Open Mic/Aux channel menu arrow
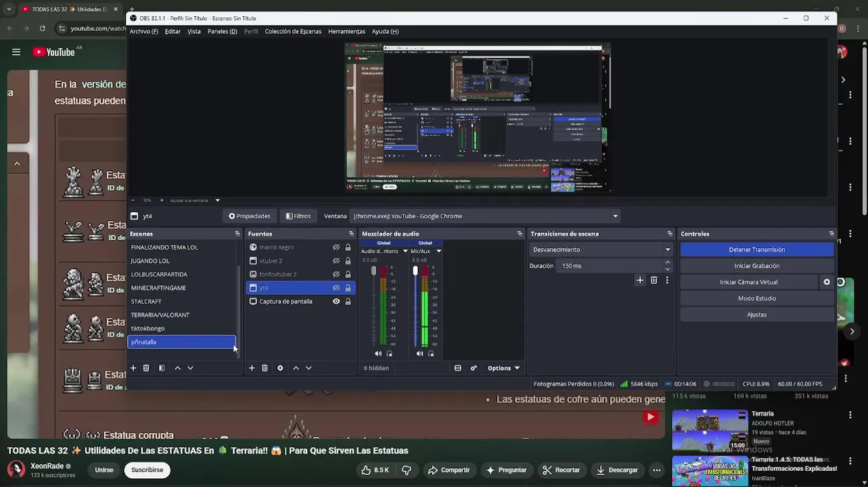 point(438,251)
